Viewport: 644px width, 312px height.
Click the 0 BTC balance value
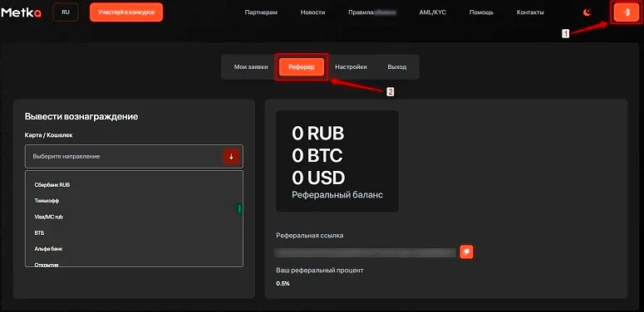tap(317, 156)
